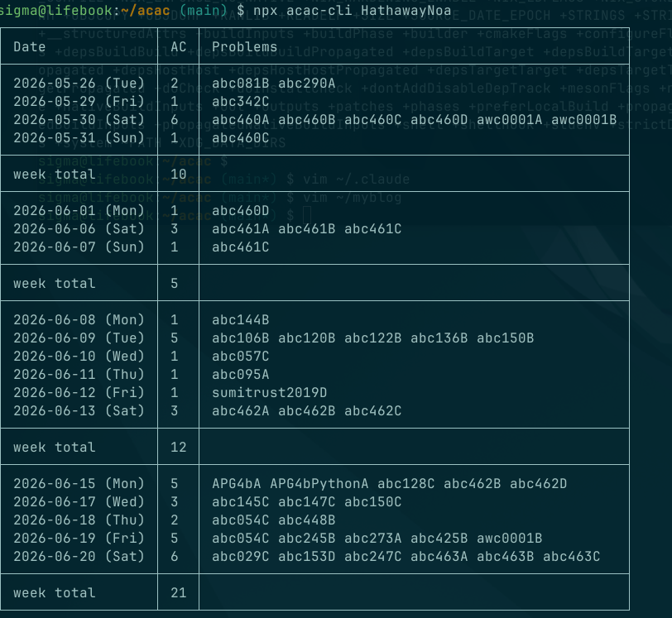Click problem abc150C

[373, 502]
